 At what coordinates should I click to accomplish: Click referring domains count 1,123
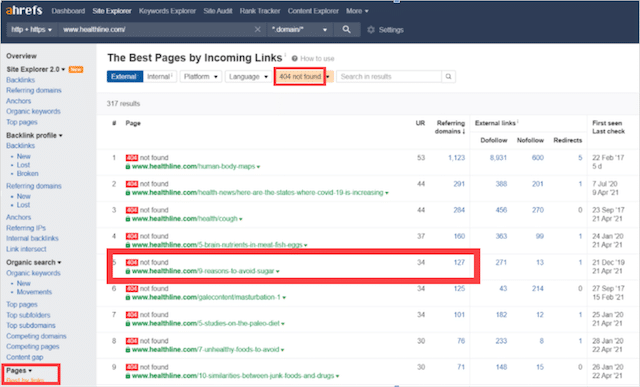tap(456, 158)
